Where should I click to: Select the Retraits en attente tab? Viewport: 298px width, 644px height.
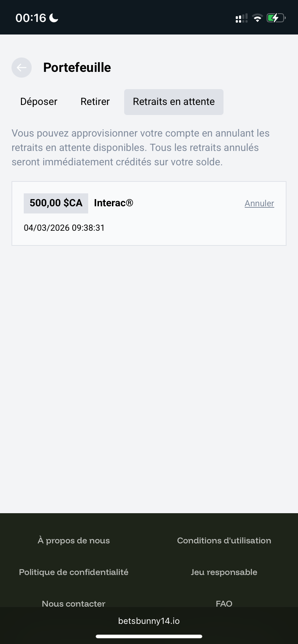pos(174,102)
